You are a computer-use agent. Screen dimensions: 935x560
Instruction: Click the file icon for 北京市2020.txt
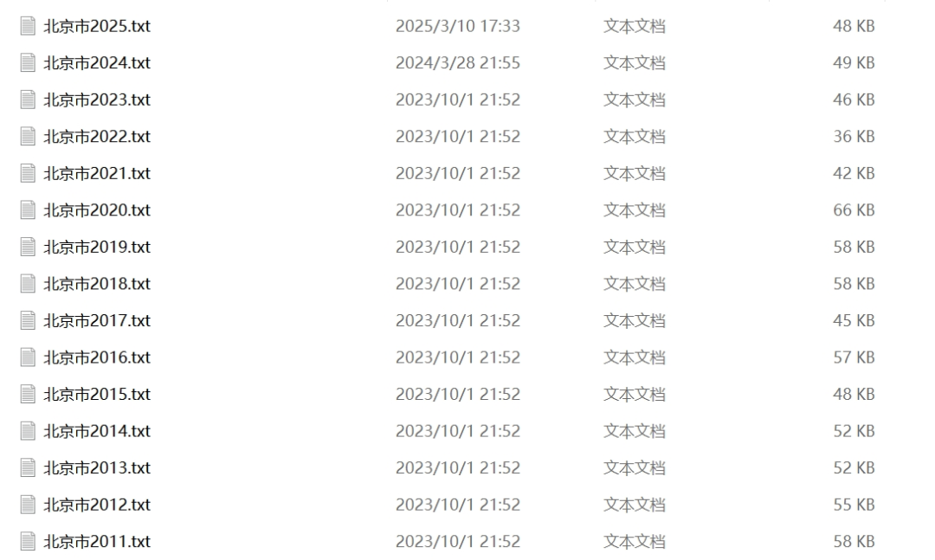[x=28, y=210]
